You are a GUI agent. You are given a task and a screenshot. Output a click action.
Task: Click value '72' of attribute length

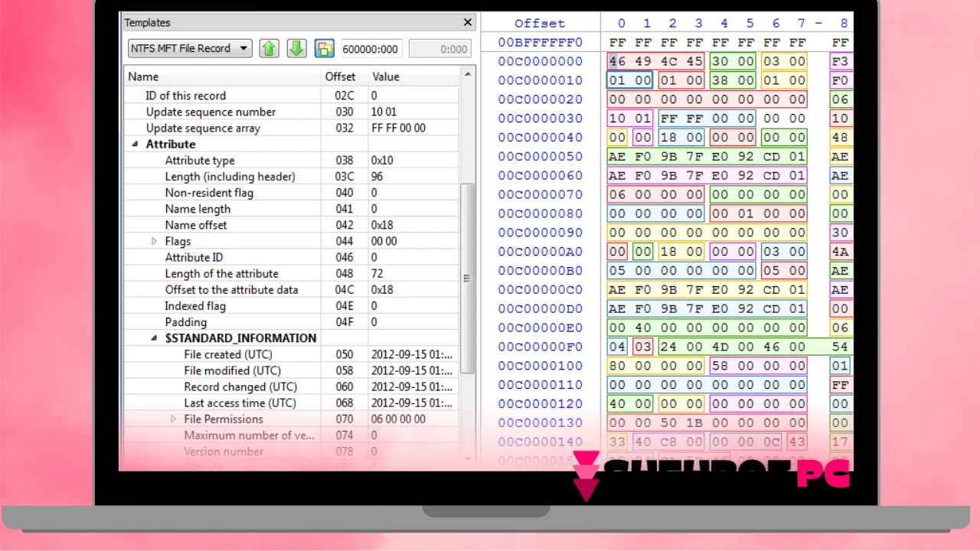[x=377, y=273]
